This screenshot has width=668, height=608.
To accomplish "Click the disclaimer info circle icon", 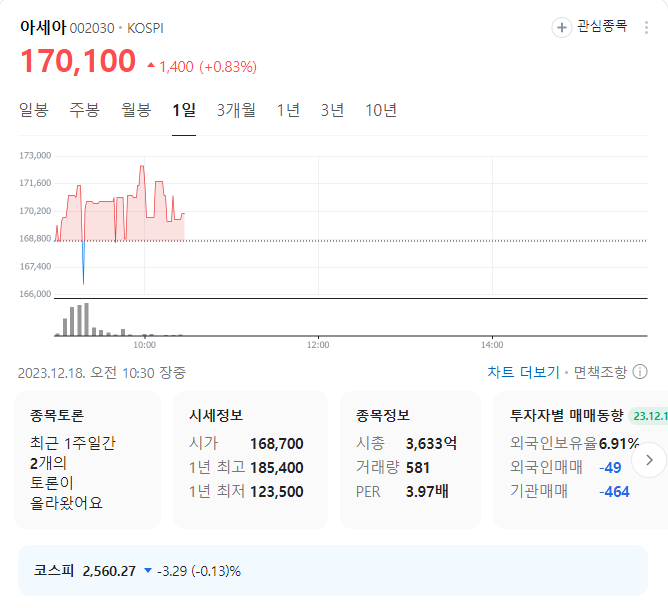I will (x=640, y=372).
